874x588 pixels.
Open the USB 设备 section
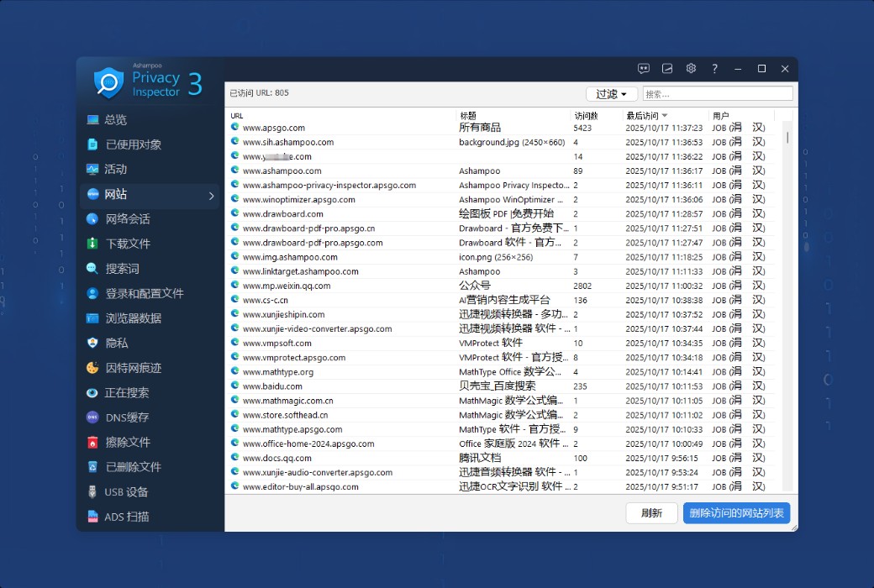point(125,492)
